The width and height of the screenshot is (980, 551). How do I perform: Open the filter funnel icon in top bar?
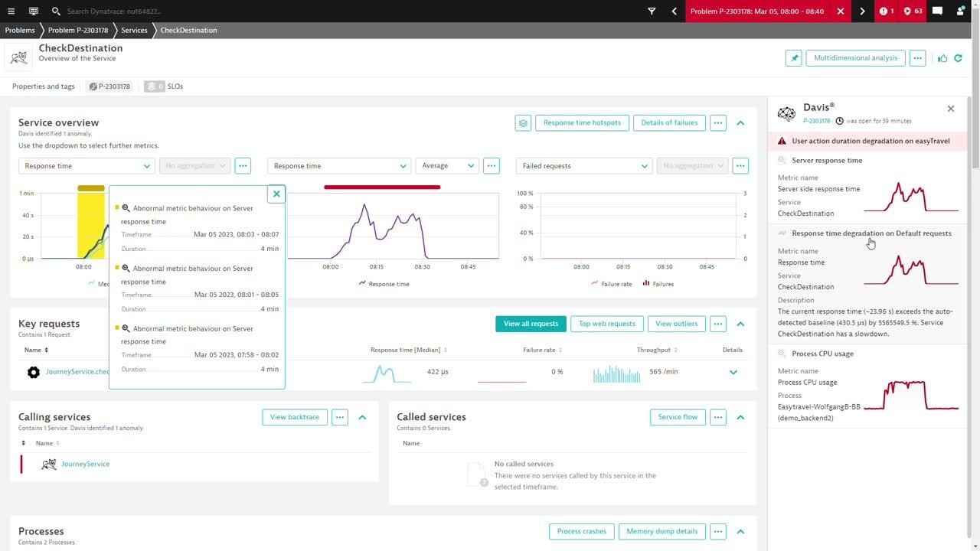(x=652, y=11)
